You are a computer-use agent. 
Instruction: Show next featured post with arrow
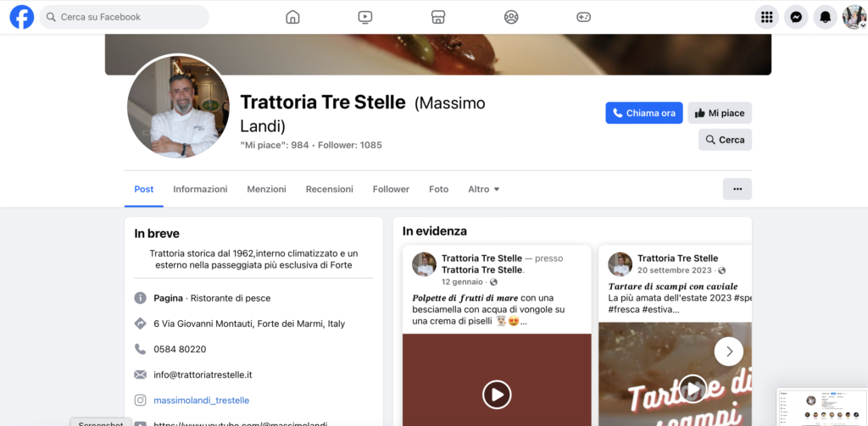click(728, 351)
